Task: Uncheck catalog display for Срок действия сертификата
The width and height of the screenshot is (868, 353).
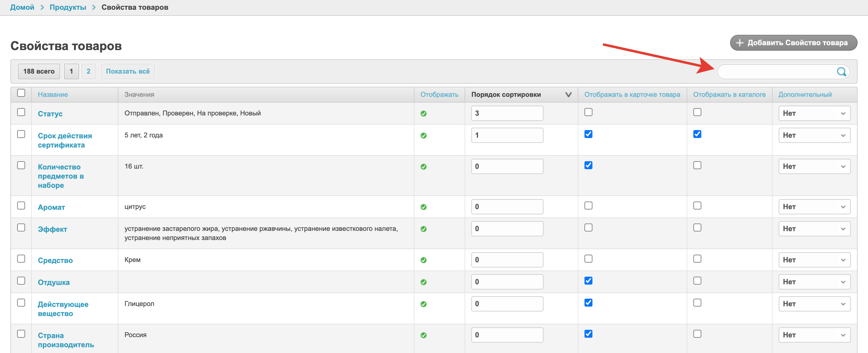Action: (697, 134)
